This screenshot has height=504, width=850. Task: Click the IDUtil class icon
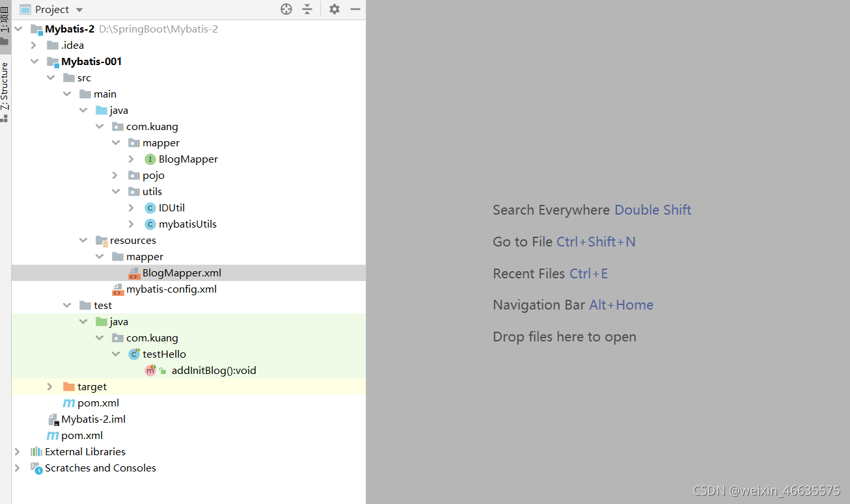pos(150,208)
